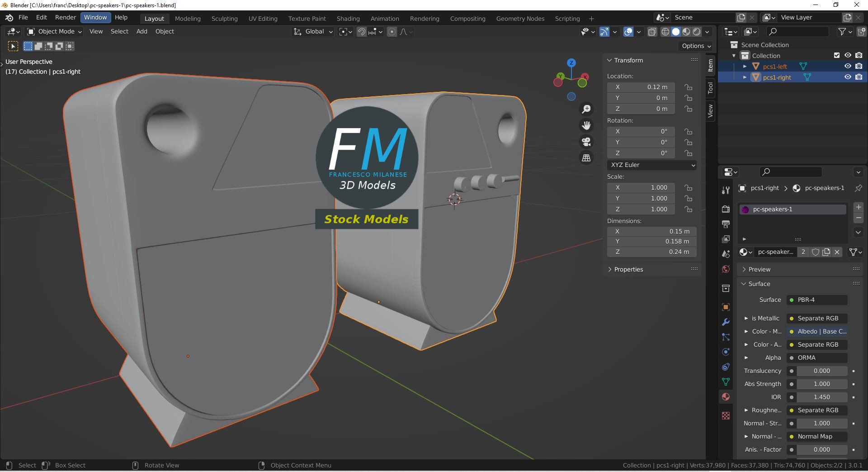Click the material fake user shield icon
Image resolution: width=868 pixels, height=472 pixels.
click(816, 252)
